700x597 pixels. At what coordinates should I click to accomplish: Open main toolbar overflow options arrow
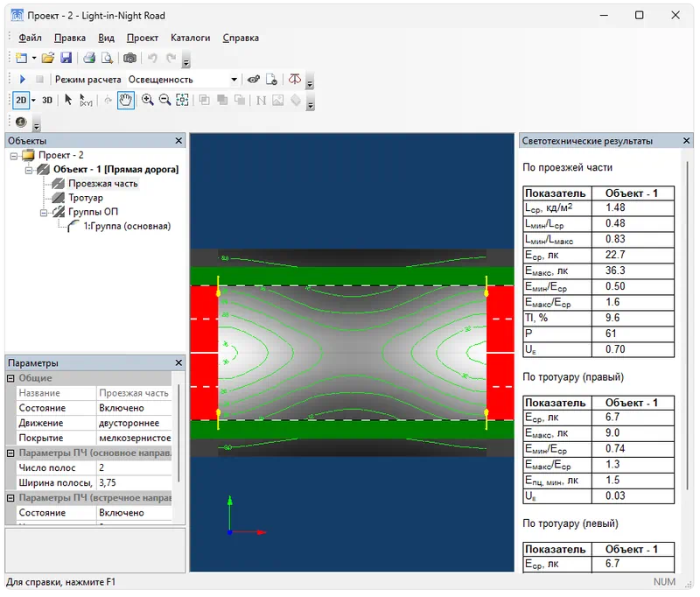(186, 61)
